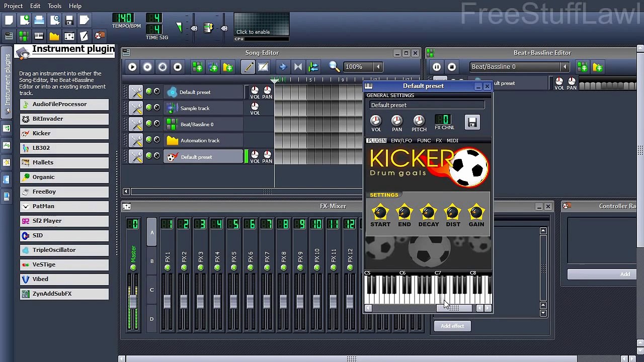This screenshot has width=644, height=362.
Task: Save the Kicker instrument preset with floppy icon
Action: (x=472, y=123)
